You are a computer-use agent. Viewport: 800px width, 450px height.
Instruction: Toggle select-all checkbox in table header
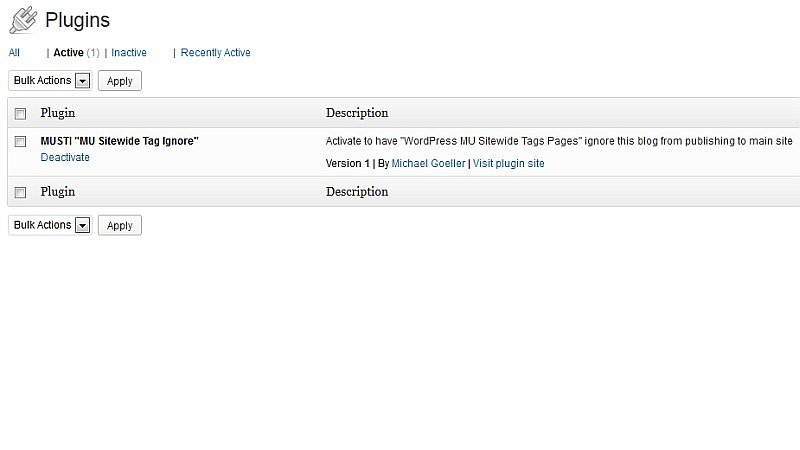[20, 114]
